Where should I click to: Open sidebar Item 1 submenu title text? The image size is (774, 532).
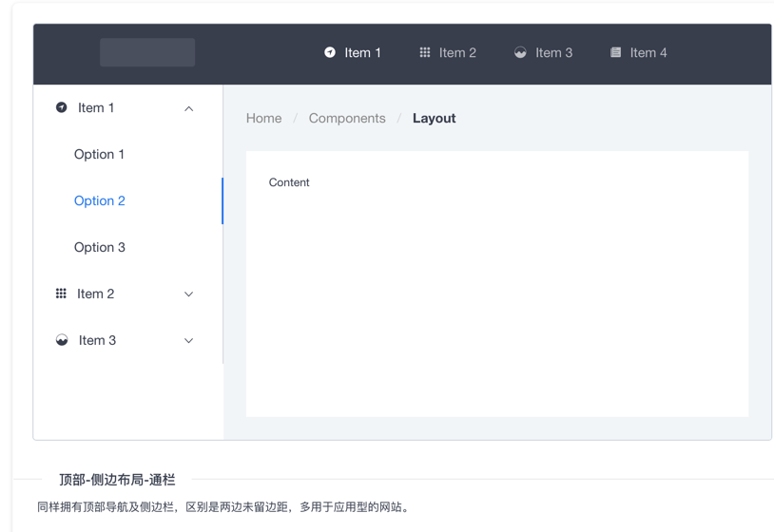[x=96, y=108]
